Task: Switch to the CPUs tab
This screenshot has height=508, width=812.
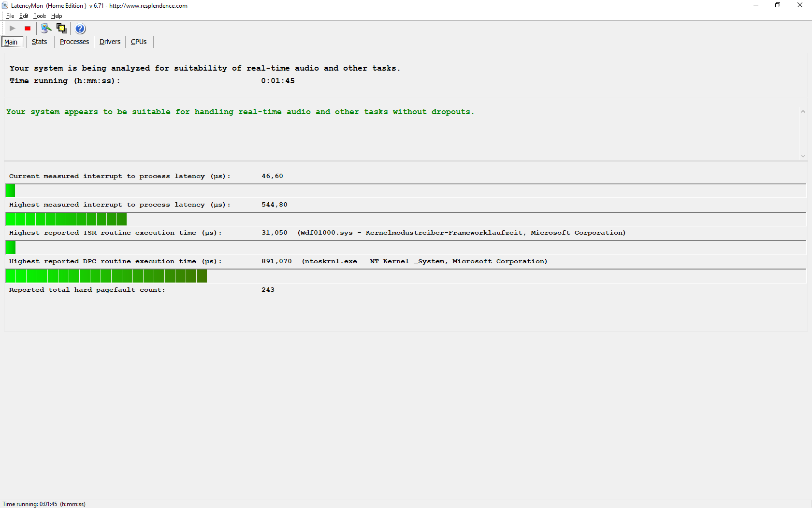Action: 139,42
